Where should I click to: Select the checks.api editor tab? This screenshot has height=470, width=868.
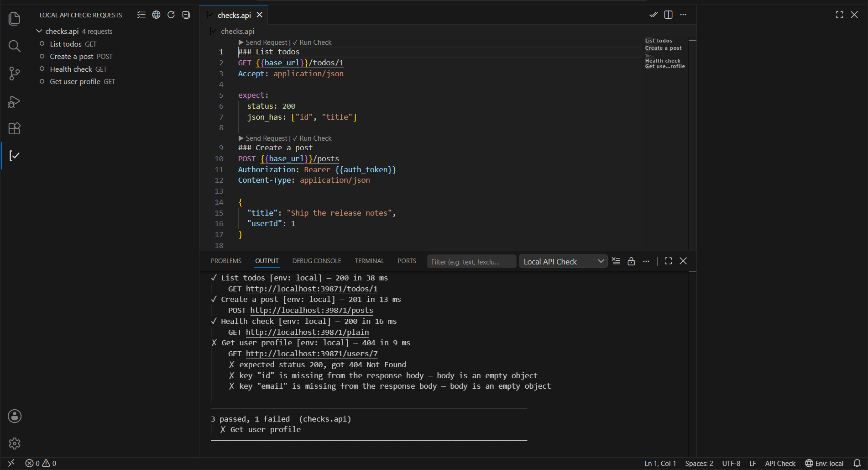(234, 15)
